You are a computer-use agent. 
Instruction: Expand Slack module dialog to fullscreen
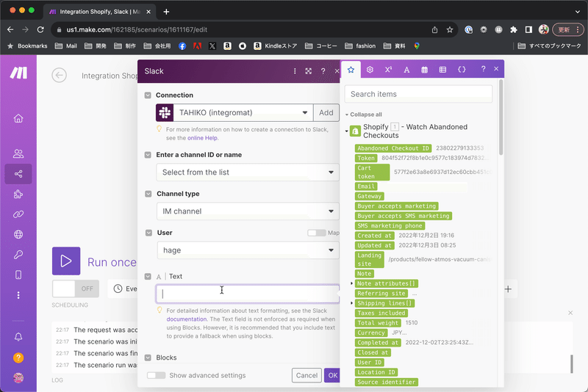(308, 71)
